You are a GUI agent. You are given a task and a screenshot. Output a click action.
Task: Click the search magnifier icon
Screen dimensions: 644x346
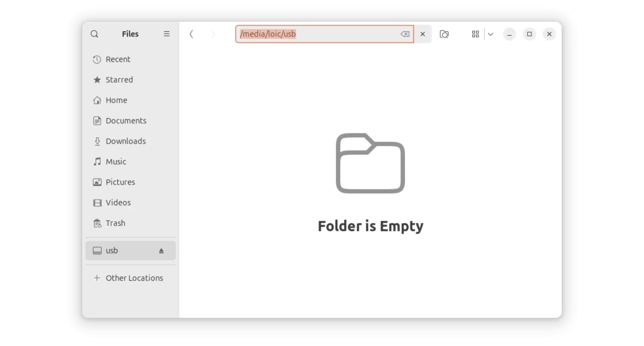[x=94, y=34]
